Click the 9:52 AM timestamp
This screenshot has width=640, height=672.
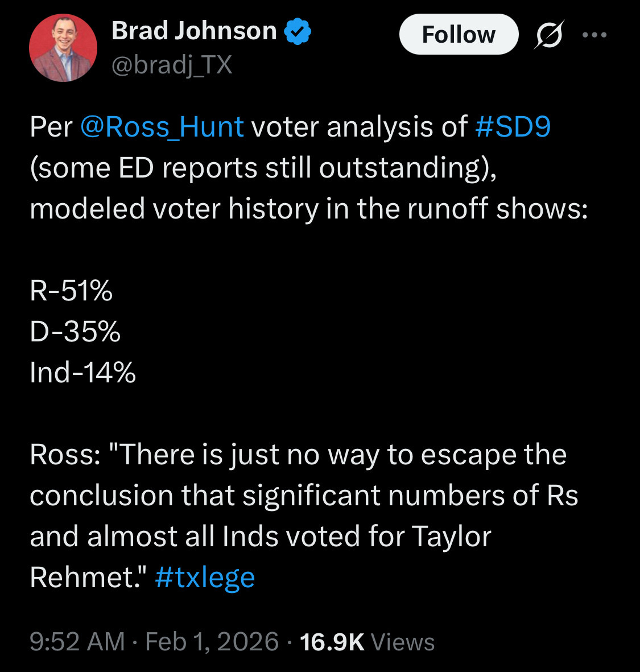[77, 642]
